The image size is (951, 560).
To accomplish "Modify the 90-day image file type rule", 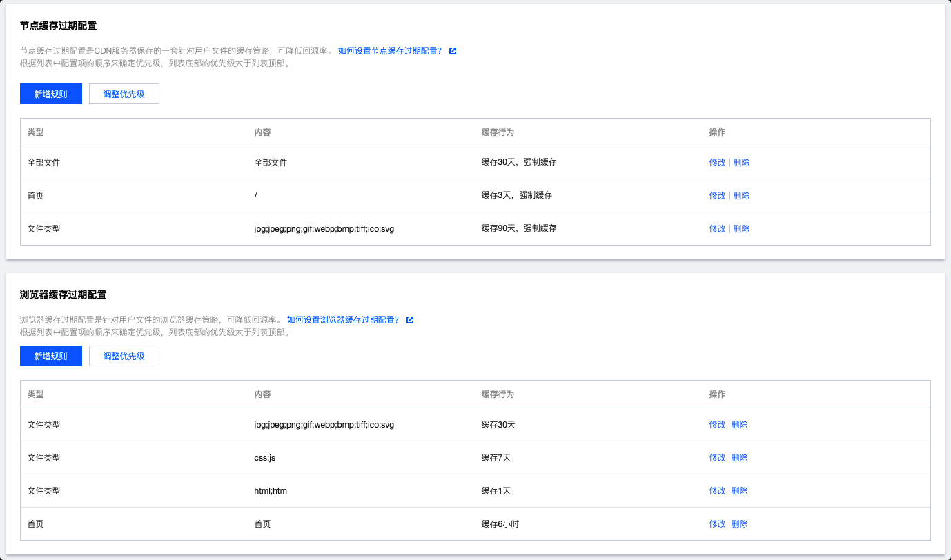I will point(717,229).
